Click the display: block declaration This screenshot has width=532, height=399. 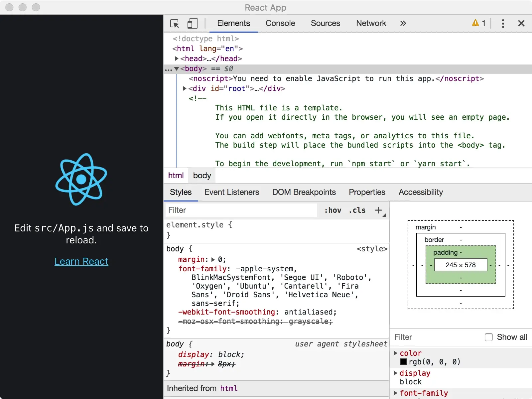[x=211, y=355]
